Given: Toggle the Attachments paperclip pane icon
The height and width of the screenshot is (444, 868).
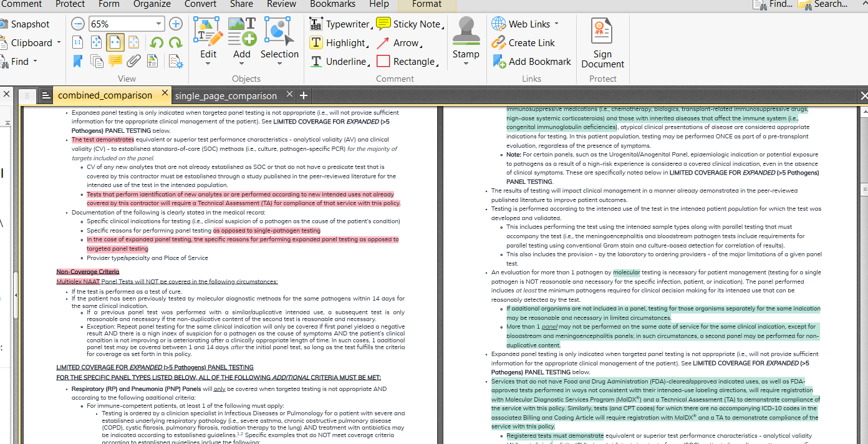Looking at the screenshot, I should (x=133, y=61).
